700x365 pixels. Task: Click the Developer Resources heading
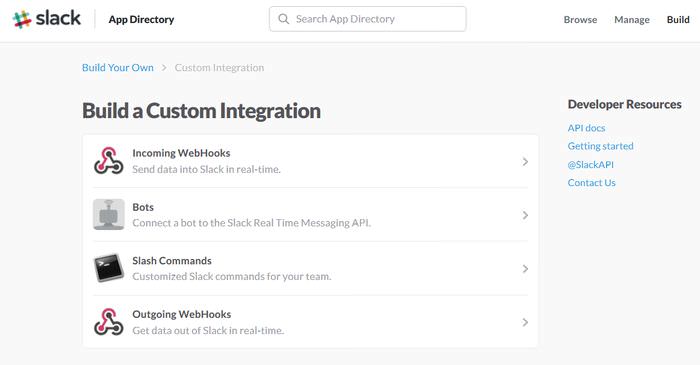(625, 104)
